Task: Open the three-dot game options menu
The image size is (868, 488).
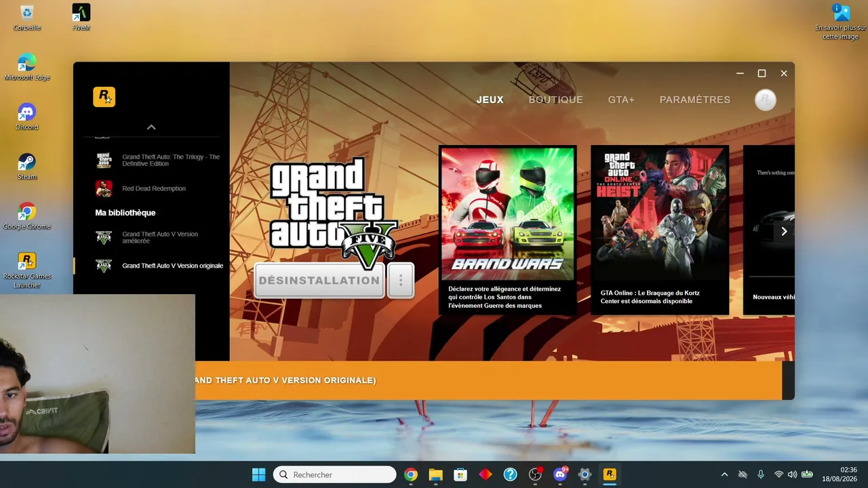Action: coord(401,281)
